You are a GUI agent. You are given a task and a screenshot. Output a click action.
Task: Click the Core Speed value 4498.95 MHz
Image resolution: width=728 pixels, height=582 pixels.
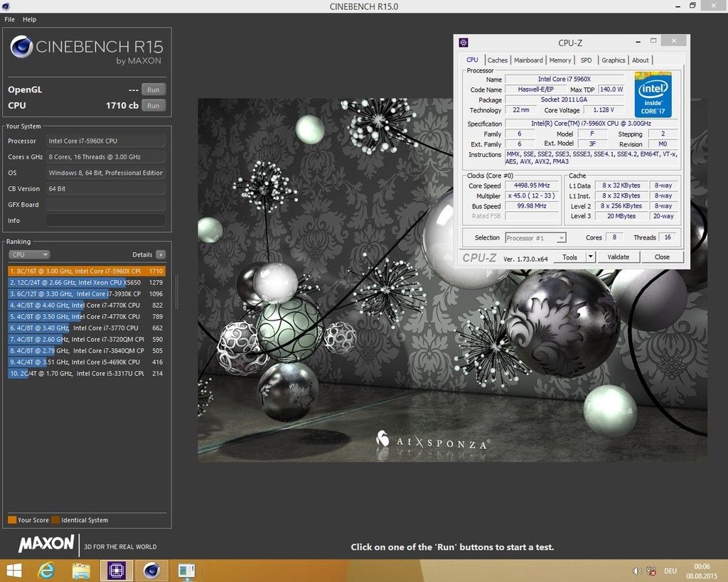point(532,185)
